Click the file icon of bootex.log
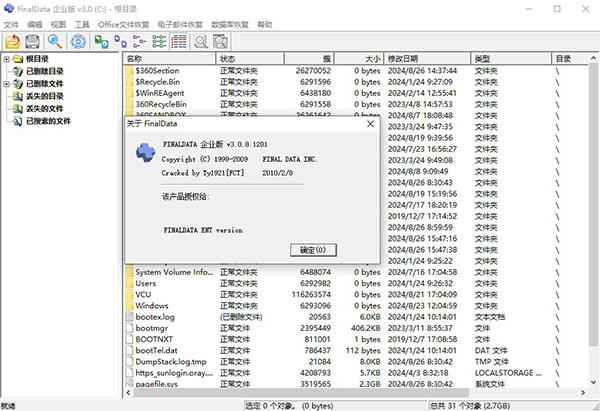600x411 pixels. (x=129, y=317)
